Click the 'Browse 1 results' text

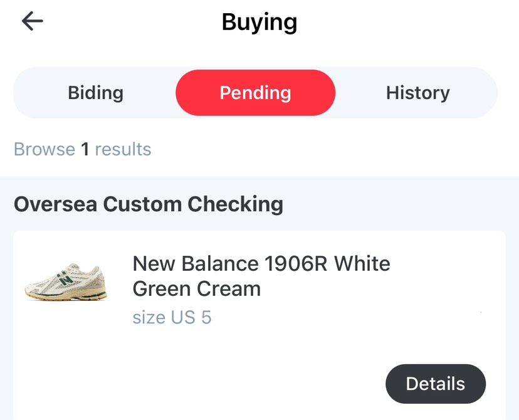82,149
